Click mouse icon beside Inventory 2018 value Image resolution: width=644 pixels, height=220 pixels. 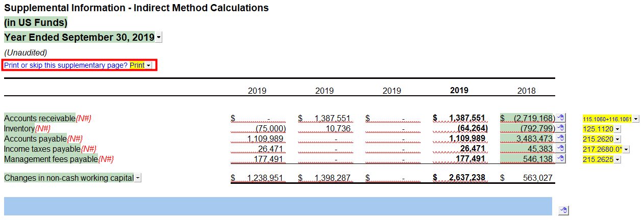(561, 128)
